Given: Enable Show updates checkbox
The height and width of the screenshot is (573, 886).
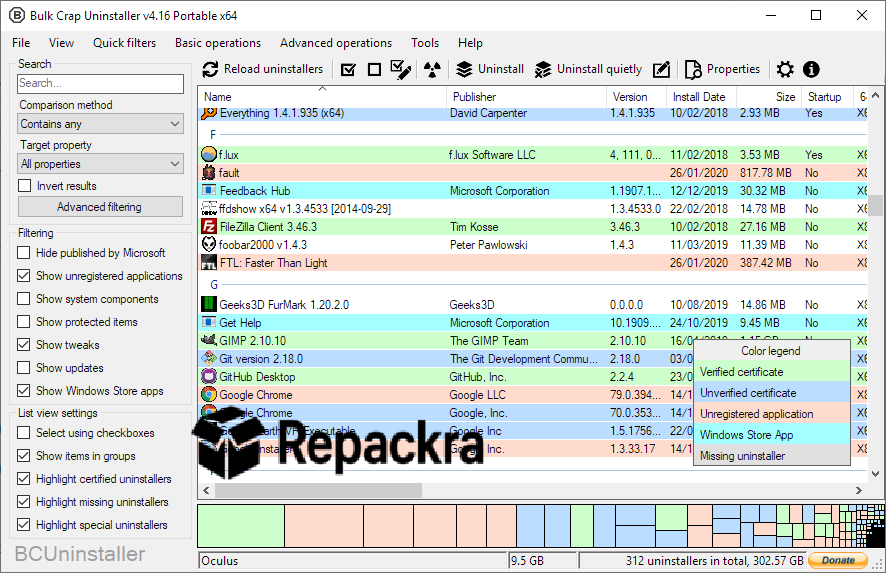Looking at the screenshot, I should tap(23, 368).
